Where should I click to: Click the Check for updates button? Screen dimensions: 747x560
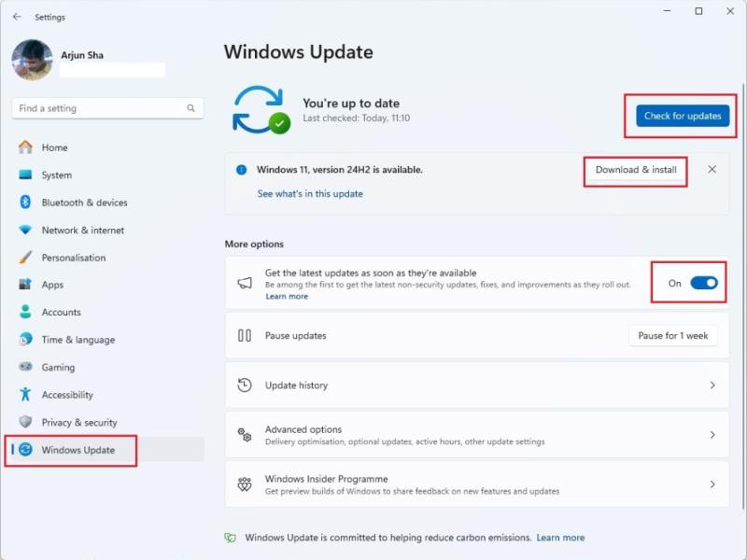680,114
